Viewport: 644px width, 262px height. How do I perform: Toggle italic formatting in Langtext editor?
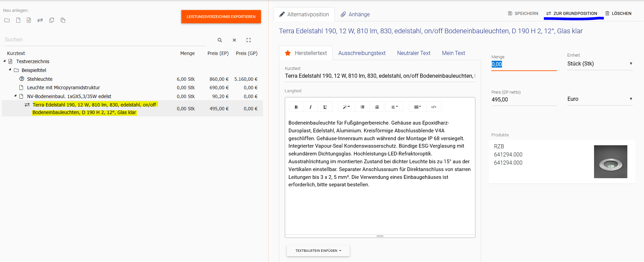pyautogui.click(x=310, y=107)
